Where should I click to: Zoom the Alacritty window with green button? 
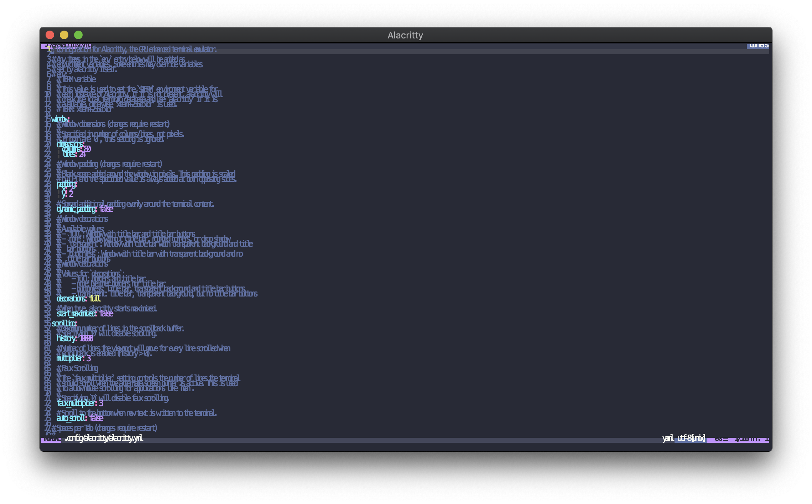(78, 35)
